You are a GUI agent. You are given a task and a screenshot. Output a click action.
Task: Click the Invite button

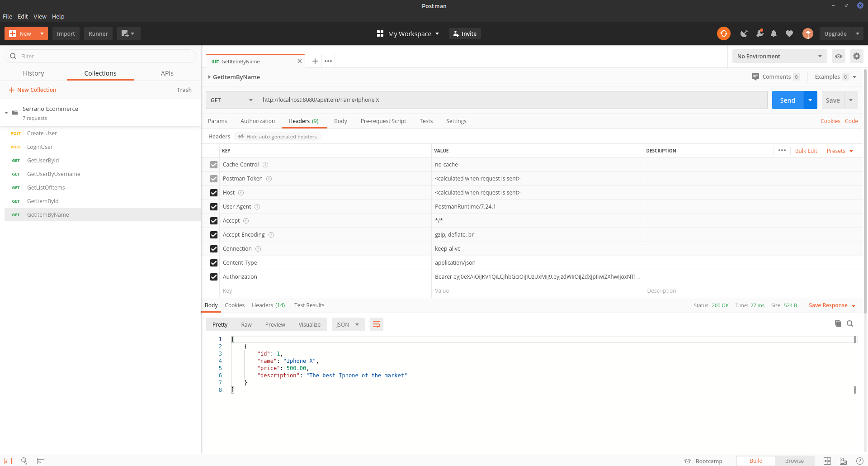465,33
